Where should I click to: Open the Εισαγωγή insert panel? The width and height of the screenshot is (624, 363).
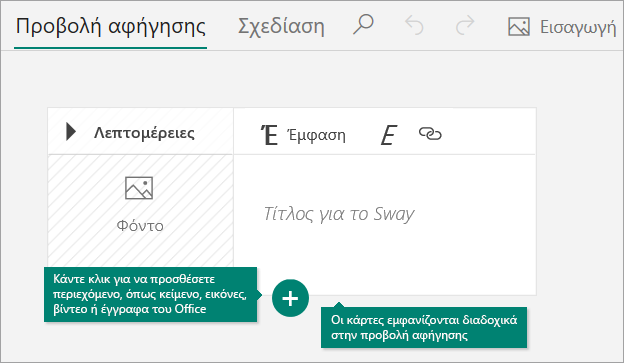(x=562, y=27)
